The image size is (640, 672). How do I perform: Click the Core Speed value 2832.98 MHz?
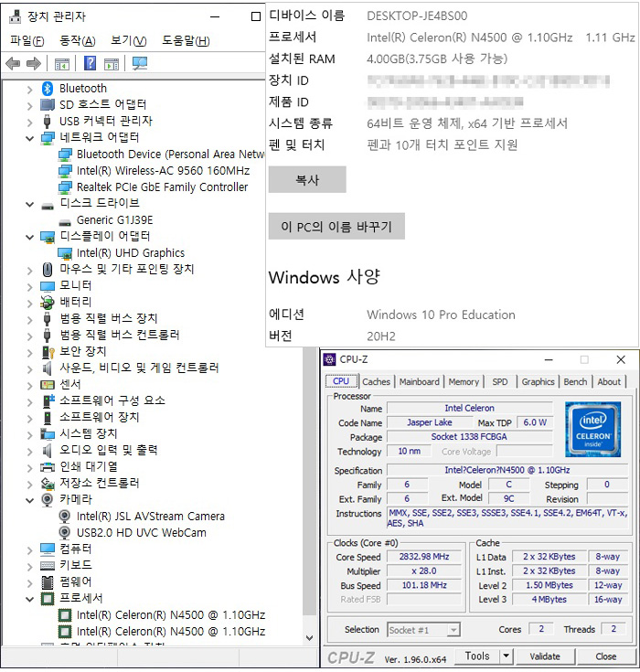424,557
